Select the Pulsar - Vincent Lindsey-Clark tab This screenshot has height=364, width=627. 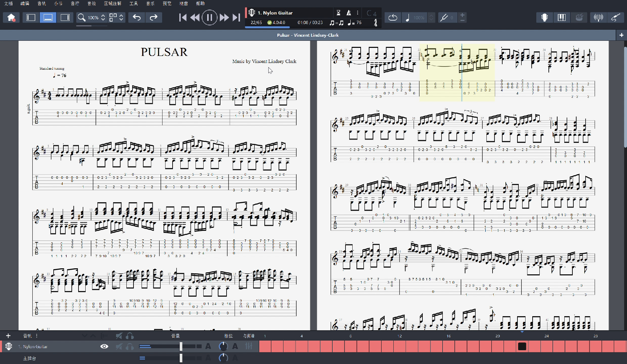pyautogui.click(x=308, y=35)
